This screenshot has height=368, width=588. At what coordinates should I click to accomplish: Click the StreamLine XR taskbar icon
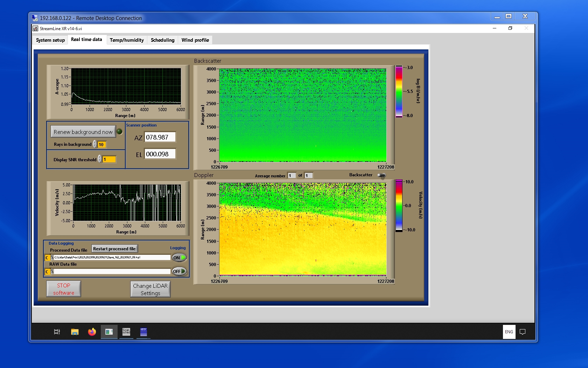(109, 332)
